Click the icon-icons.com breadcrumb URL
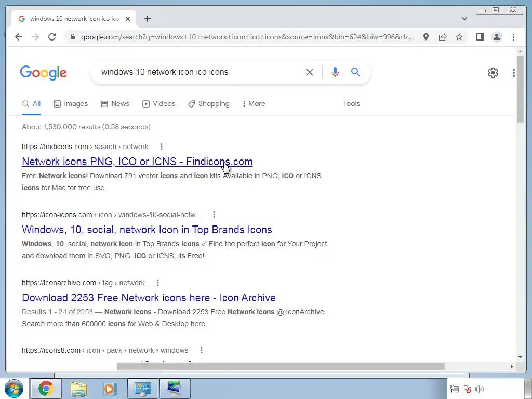This screenshot has width=532, height=399. point(111,215)
